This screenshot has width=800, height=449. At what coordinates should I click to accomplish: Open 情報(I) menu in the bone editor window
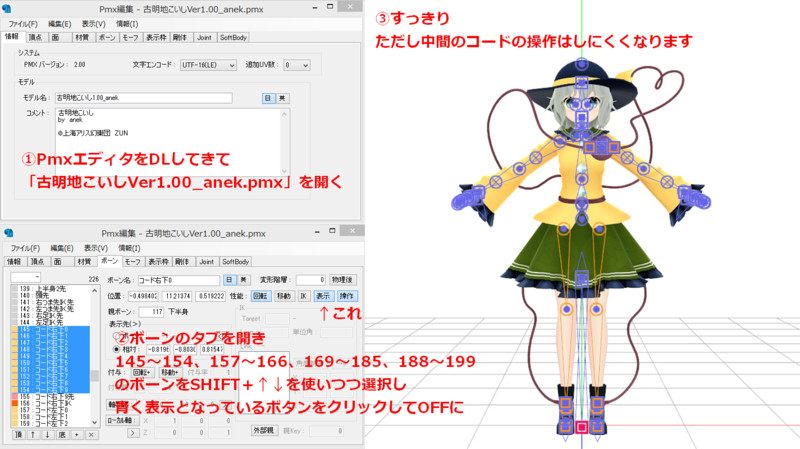pos(129,248)
